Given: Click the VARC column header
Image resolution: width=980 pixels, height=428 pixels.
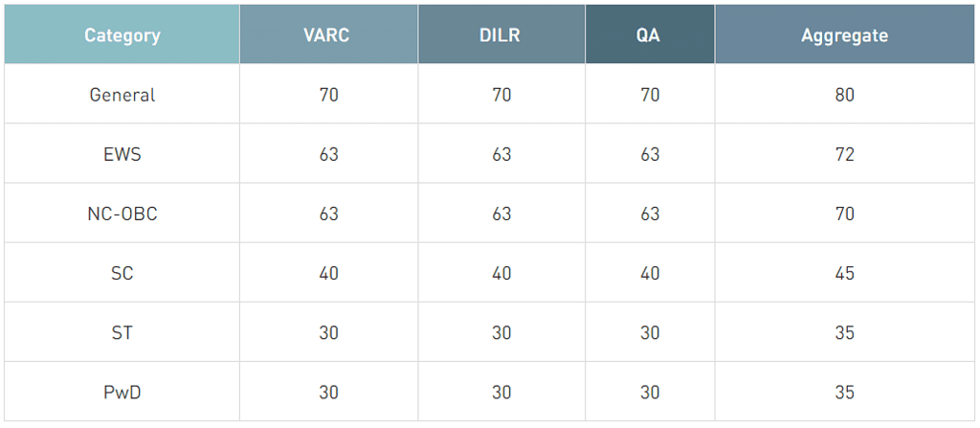Looking at the screenshot, I should 328,36.
